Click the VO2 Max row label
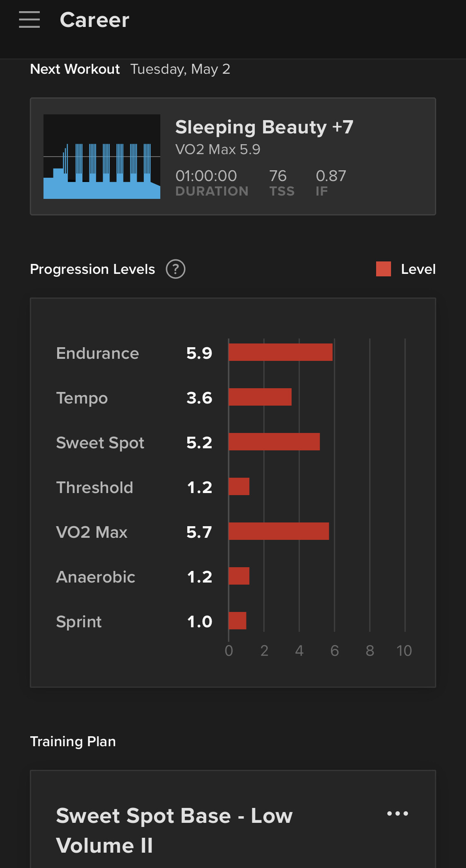466x868 pixels. (92, 532)
